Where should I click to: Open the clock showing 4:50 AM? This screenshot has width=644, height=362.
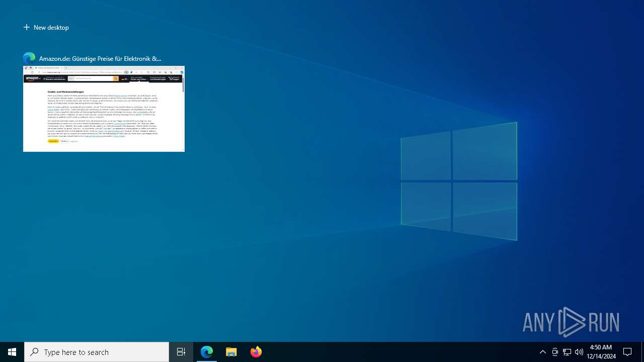[601, 352]
